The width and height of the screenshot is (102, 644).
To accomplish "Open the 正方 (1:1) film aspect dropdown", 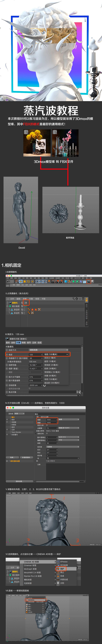I will pyautogui.click(x=69, y=437).
